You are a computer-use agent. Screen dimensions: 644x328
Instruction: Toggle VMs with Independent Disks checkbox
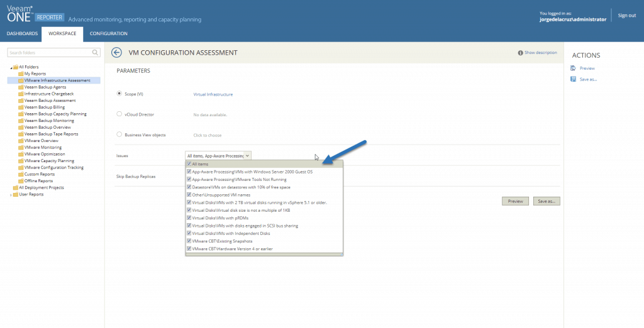tap(189, 233)
